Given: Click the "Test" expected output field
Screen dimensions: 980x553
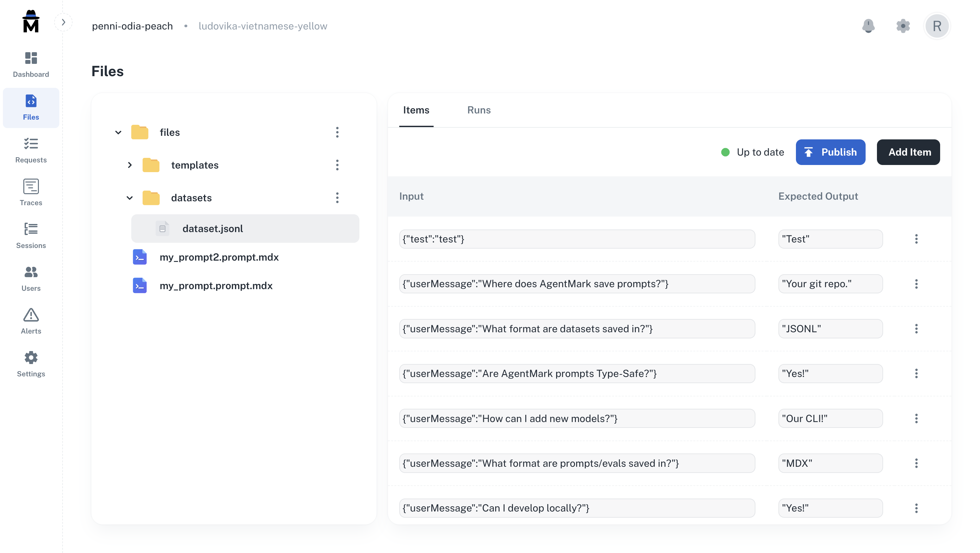Looking at the screenshot, I should click(831, 239).
